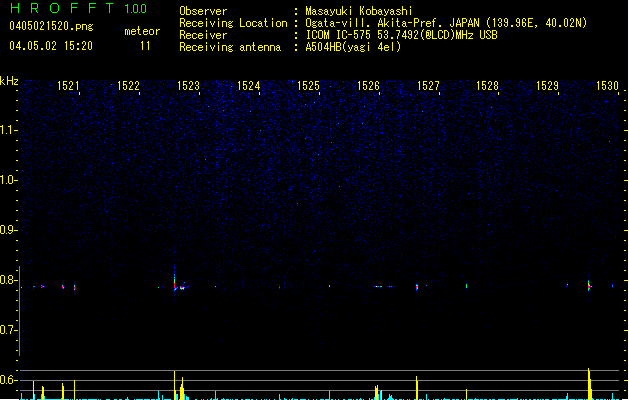
Task: Click the 1529 time marker
Action: coord(548,86)
